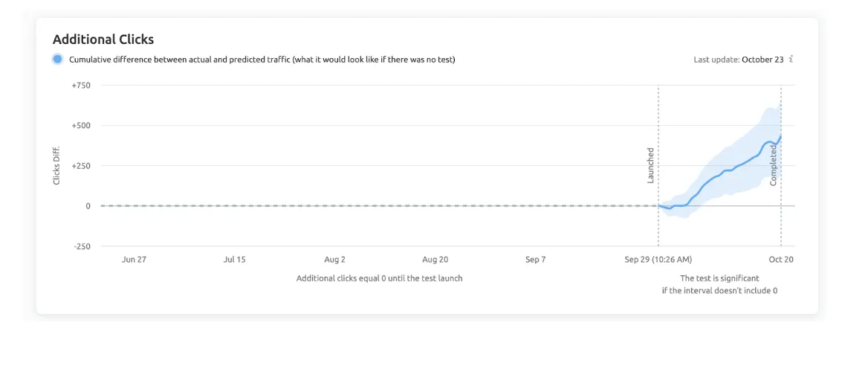Click the +500 y-axis value
The width and height of the screenshot is (868, 378).
[80, 126]
